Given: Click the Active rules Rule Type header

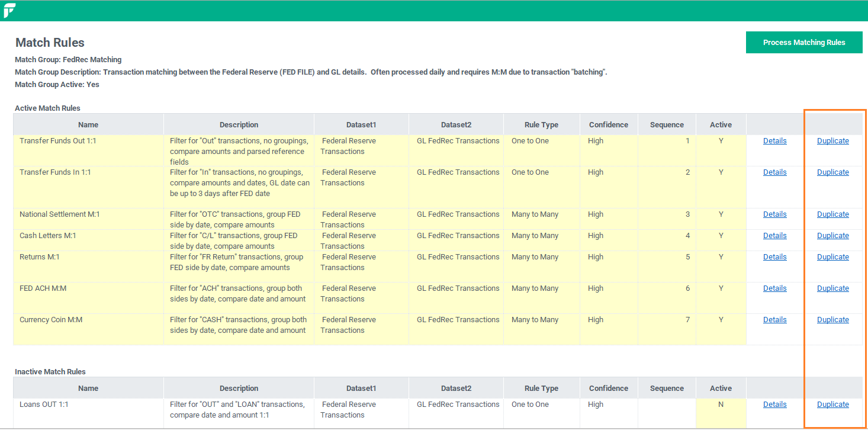Looking at the screenshot, I should coord(541,124).
